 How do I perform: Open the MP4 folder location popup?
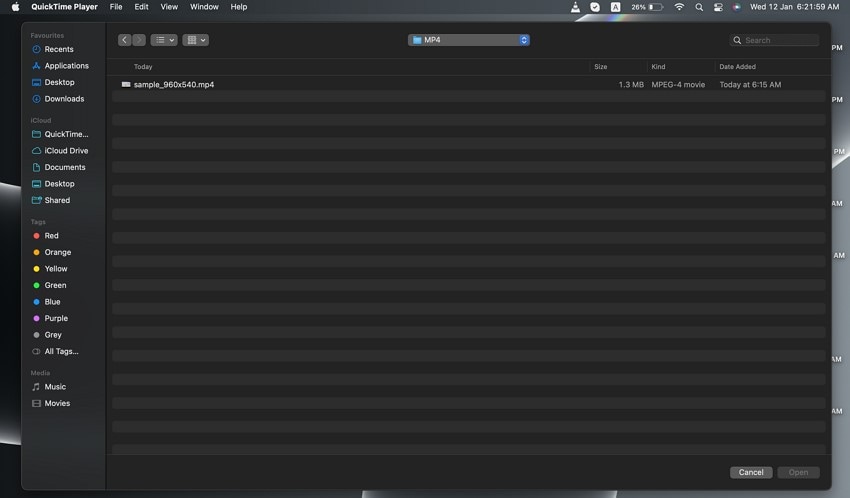tap(468, 40)
